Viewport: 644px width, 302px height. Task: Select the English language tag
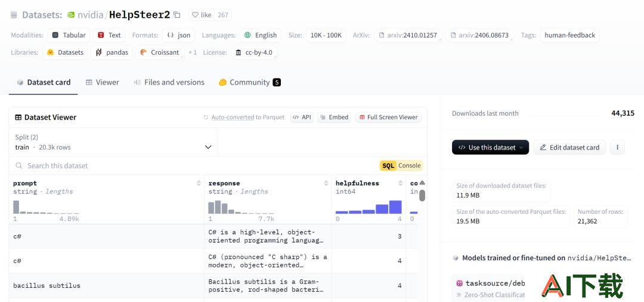click(261, 35)
